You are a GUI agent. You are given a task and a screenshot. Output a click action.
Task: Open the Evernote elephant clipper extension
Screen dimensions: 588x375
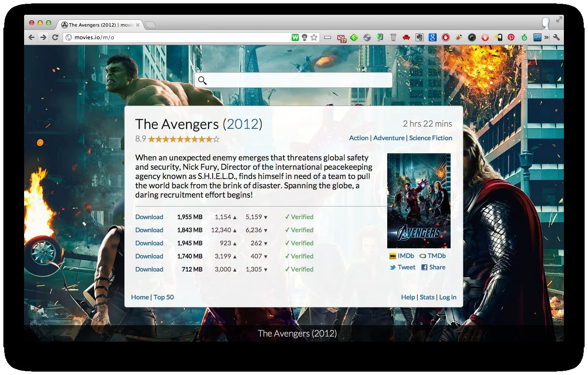pos(419,37)
